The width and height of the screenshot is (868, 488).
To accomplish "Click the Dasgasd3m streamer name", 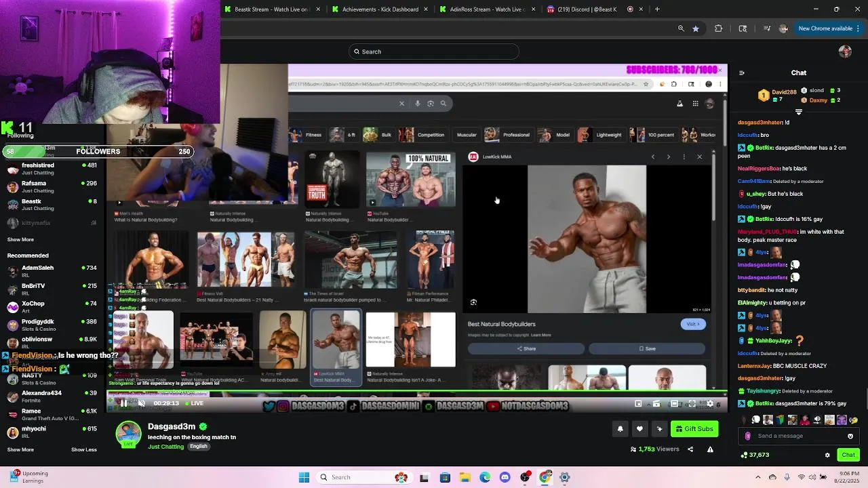I will tap(172, 426).
